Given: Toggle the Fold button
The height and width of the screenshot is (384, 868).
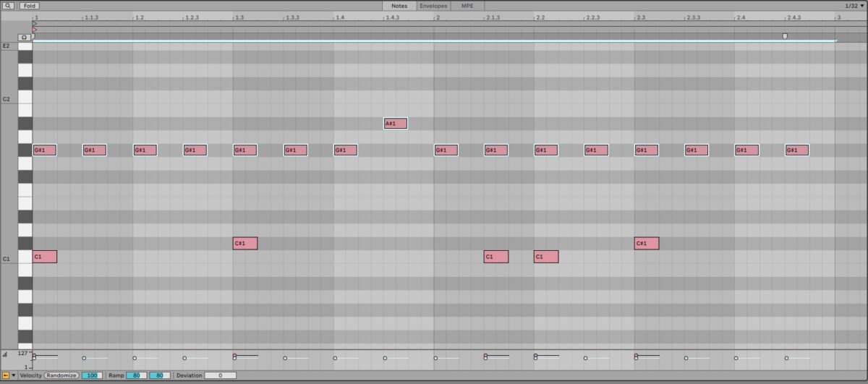Looking at the screenshot, I should click(x=29, y=6).
